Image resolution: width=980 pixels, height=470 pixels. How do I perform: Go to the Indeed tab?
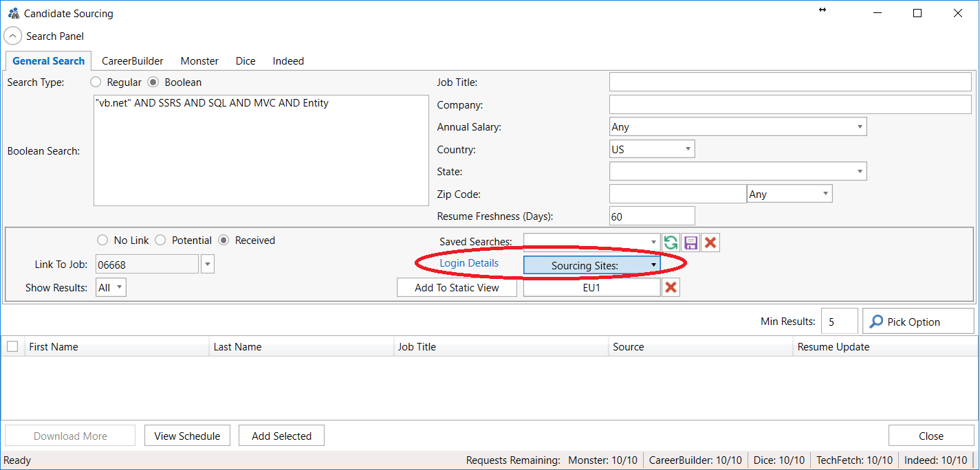tap(288, 61)
